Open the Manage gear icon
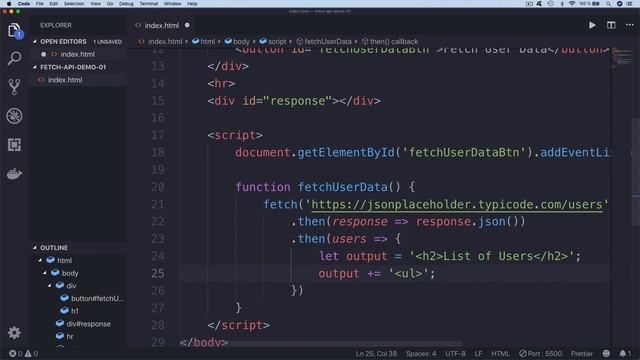 coord(14,333)
